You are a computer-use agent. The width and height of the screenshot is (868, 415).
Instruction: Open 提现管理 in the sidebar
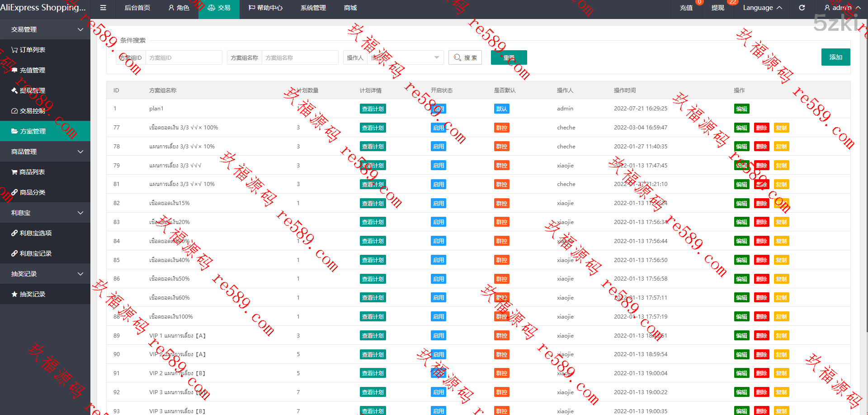coord(32,91)
